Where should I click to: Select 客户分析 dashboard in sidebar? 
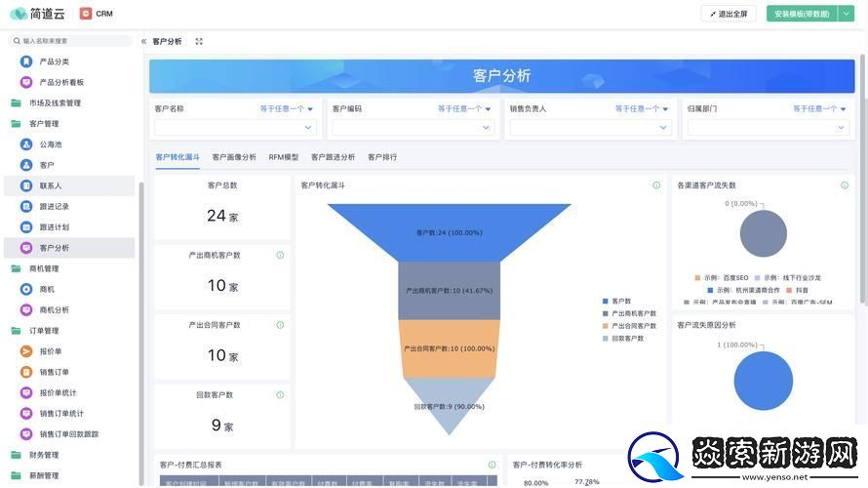tap(69, 248)
